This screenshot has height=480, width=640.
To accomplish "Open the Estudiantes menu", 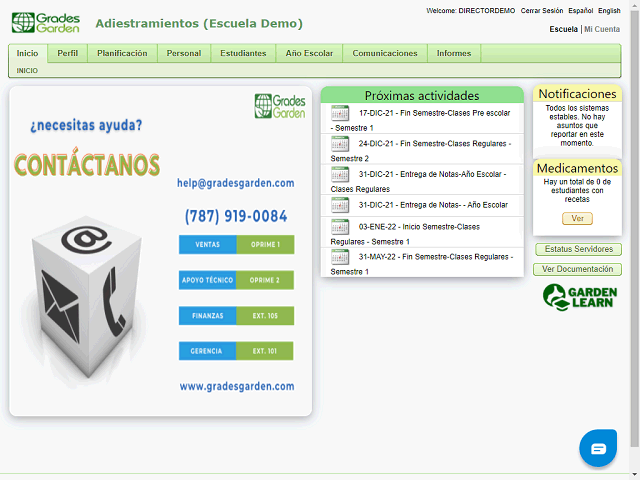I will 243,53.
